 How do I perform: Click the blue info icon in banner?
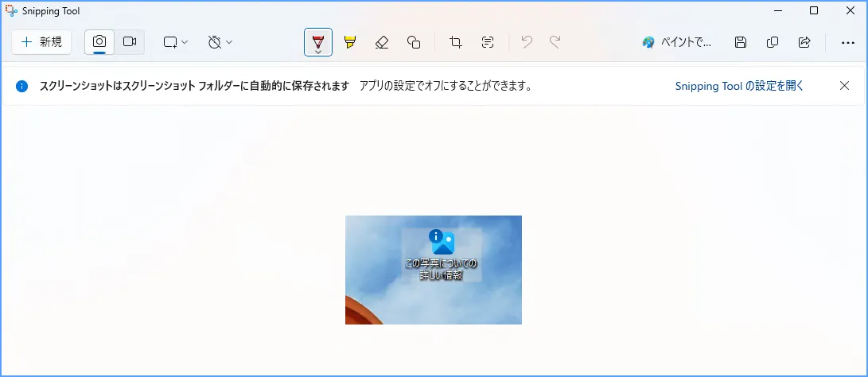pos(21,86)
